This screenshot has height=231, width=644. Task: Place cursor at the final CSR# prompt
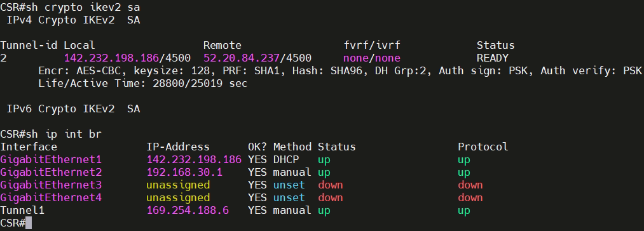(29, 223)
